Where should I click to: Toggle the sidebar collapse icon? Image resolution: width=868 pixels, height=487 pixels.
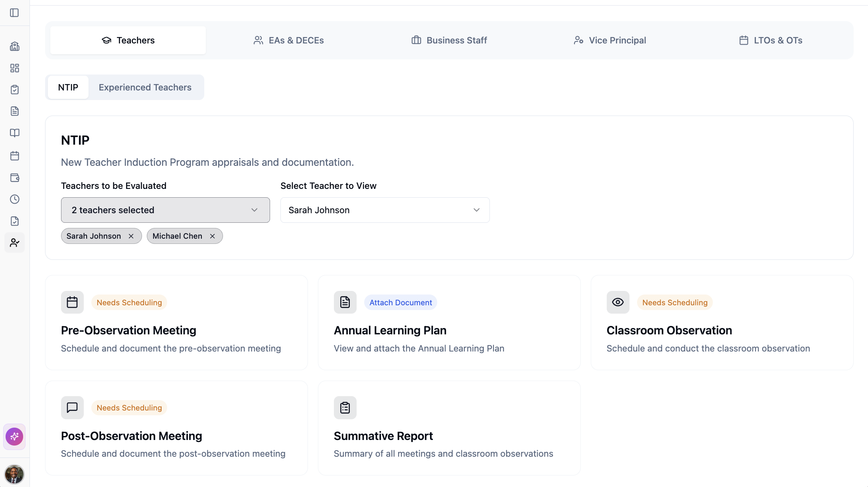pyautogui.click(x=15, y=13)
